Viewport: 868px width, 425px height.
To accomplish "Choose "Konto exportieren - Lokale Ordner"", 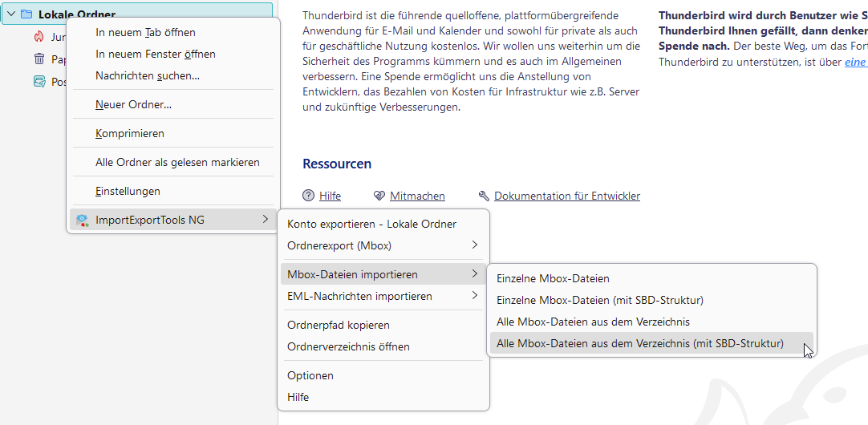I will (371, 224).
